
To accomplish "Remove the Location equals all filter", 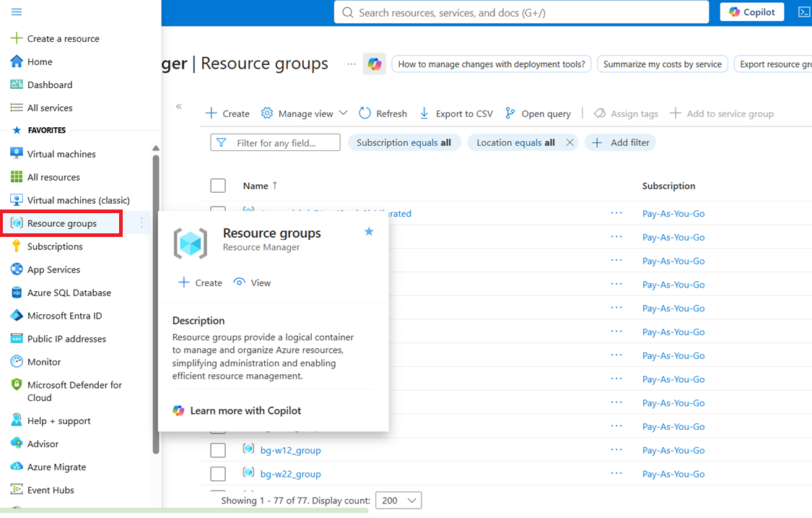I will point(569,142).
